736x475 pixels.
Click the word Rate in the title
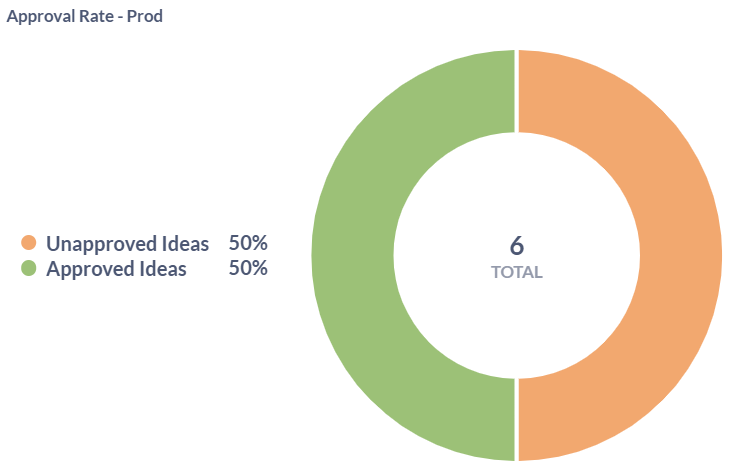(91, 17)
